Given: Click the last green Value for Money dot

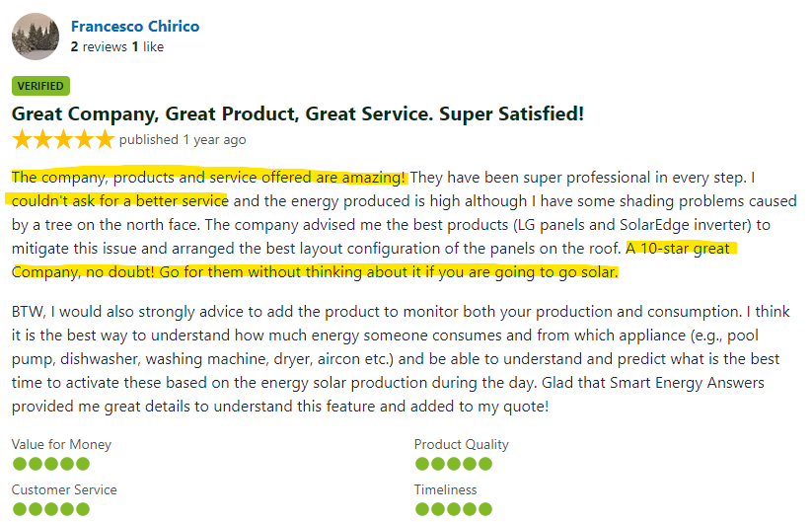Looking at the screenshot, I should coord(82,464).
